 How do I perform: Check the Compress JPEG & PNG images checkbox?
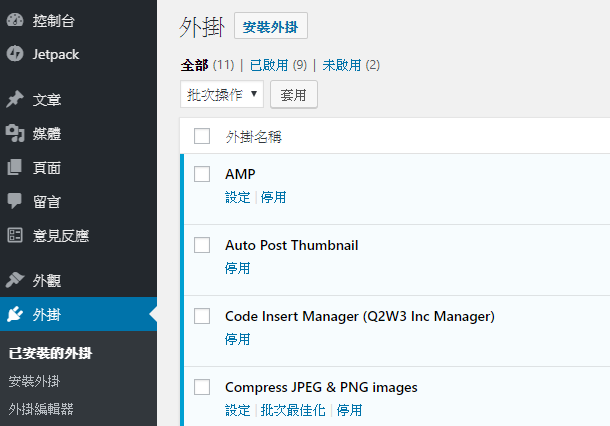202,387
